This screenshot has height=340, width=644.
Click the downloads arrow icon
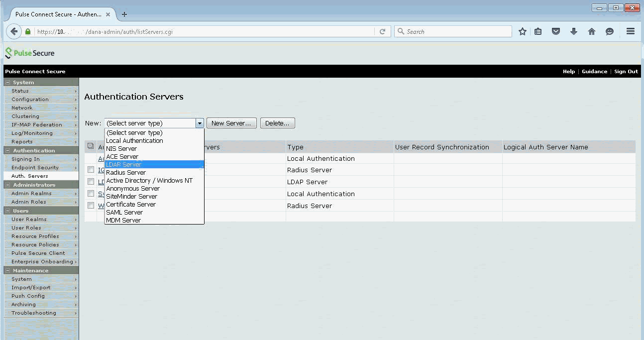pyautogui.click(x=573, y=31)
